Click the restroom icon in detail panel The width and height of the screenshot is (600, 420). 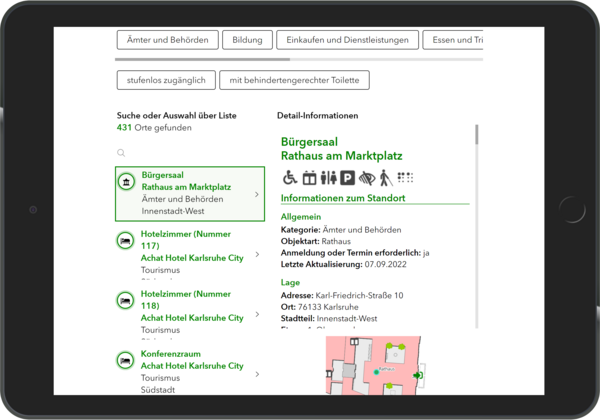[328, 178]
